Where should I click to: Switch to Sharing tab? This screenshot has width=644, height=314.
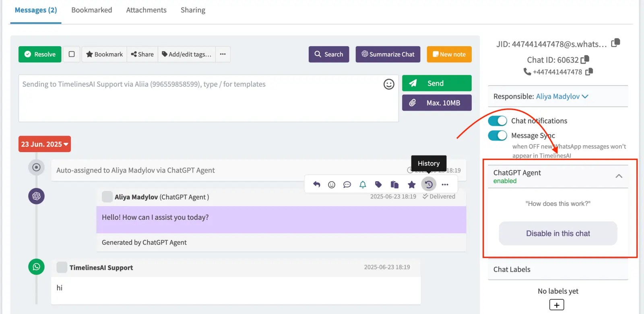pyautogui.click(x=193, y=10)
